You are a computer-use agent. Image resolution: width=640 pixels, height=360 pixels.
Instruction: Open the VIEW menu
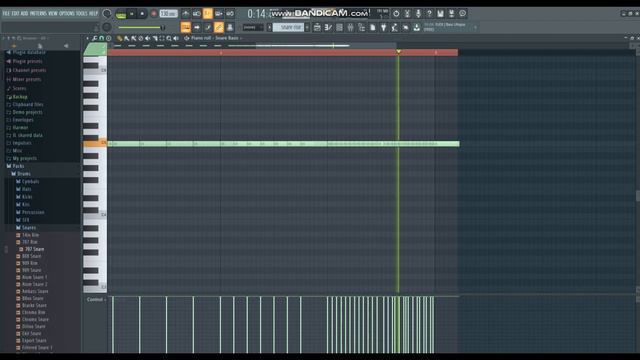point(53,13)
